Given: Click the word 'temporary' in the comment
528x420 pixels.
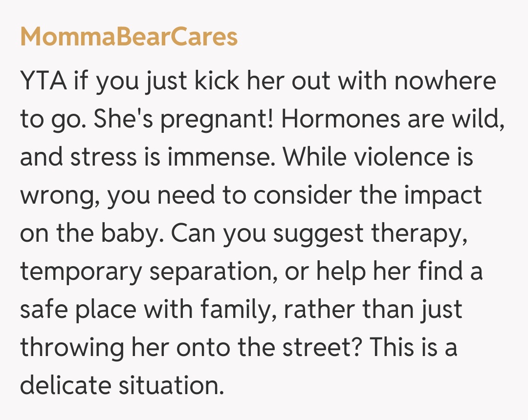Looking at the screenshot, I should 80,272.
